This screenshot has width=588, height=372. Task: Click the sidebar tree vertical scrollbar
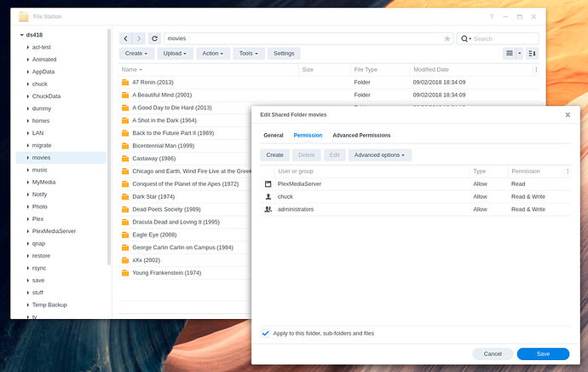(x=109, y=147)
